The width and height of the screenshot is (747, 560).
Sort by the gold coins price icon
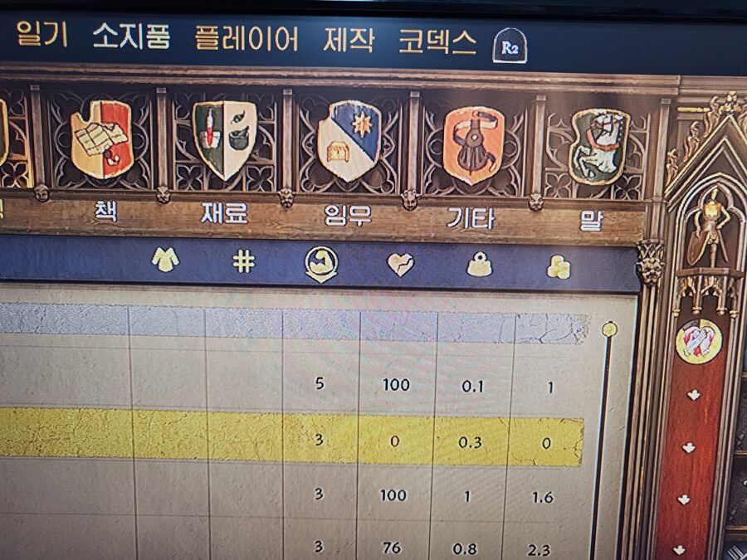click(559, 267)
